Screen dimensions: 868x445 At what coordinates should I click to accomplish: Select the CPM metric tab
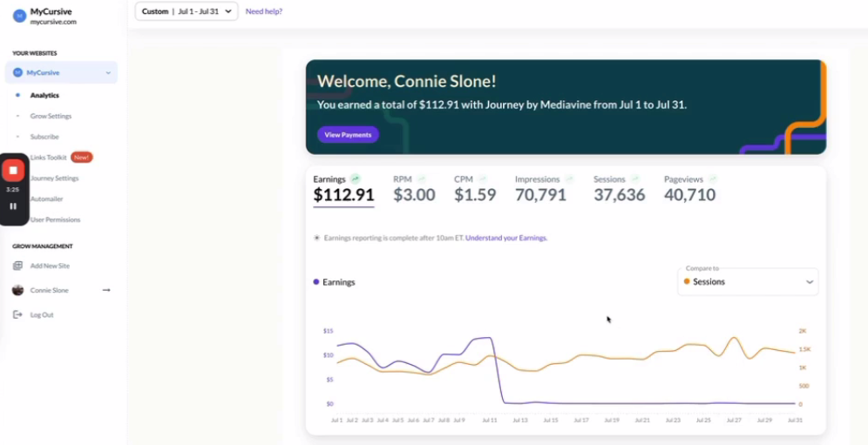pyautogui.click(x=475, y=189)
